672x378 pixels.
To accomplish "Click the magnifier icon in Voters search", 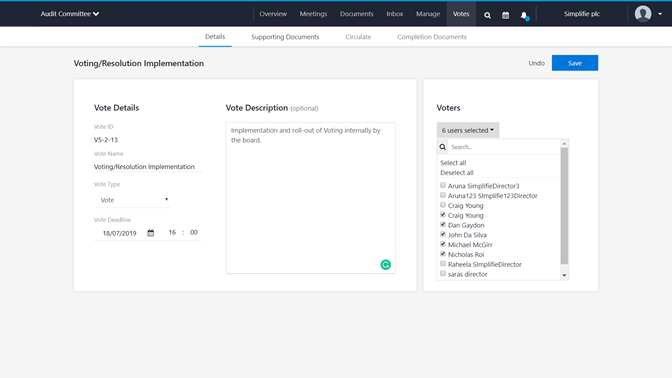I will click(443, 147).
